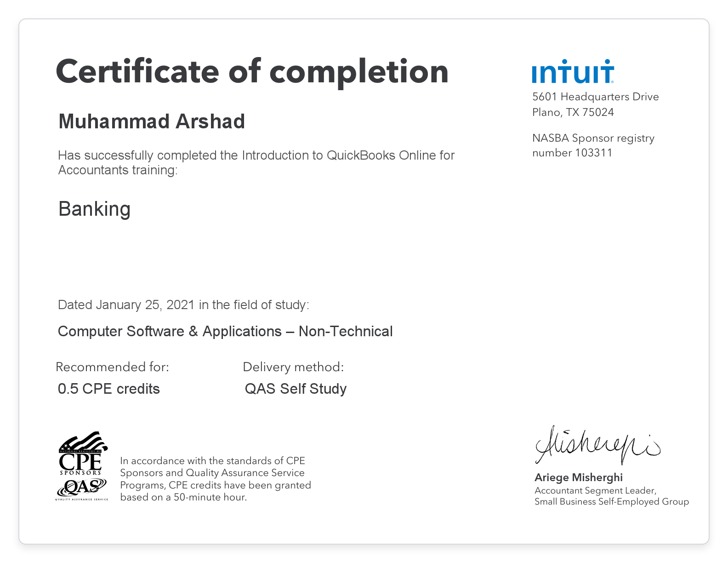Click the 'Recommended for:' label
Image resolution: width=728 pixels, height=563 pixels.
pyautogui.click(x=113, y=367)
